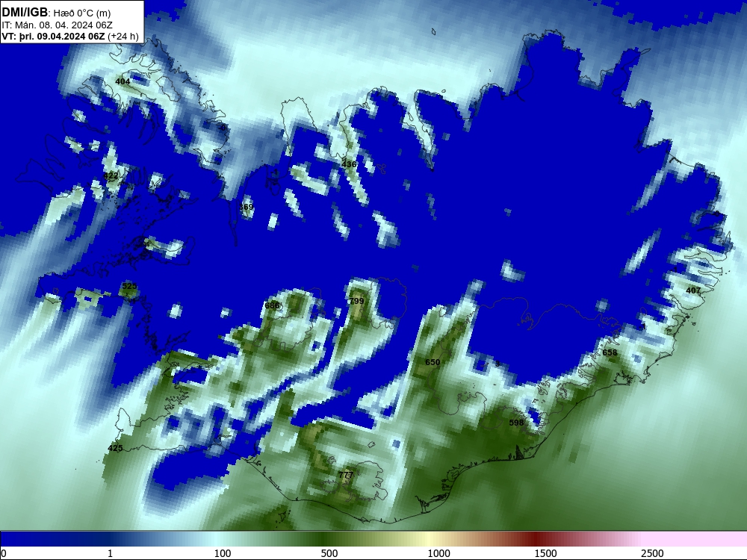Click the 686 map value label
Image resolution: width=747 pixels, height=560 pixels.
(272, 305)
